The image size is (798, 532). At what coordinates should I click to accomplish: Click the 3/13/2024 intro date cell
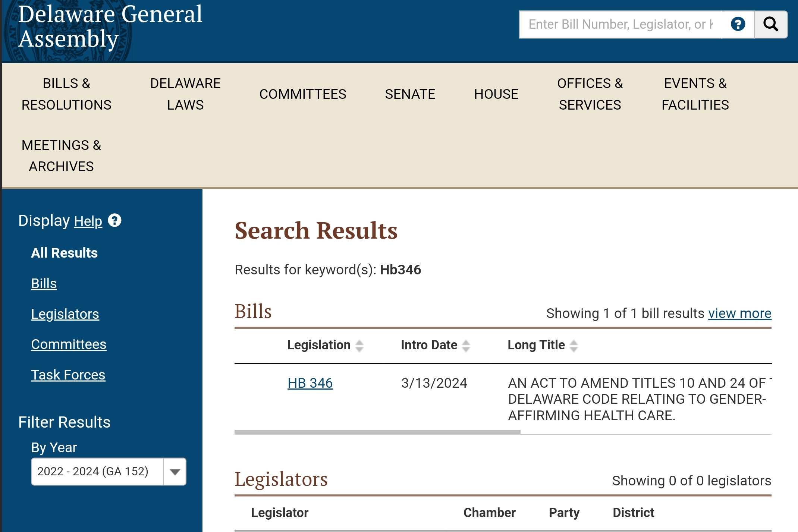click(x=434, y=383)
